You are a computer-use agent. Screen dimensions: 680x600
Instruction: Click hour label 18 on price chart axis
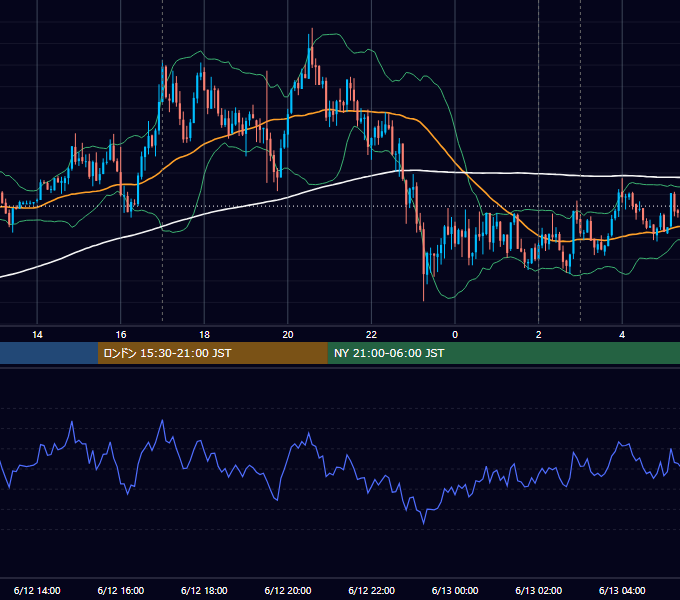[204, 335]
